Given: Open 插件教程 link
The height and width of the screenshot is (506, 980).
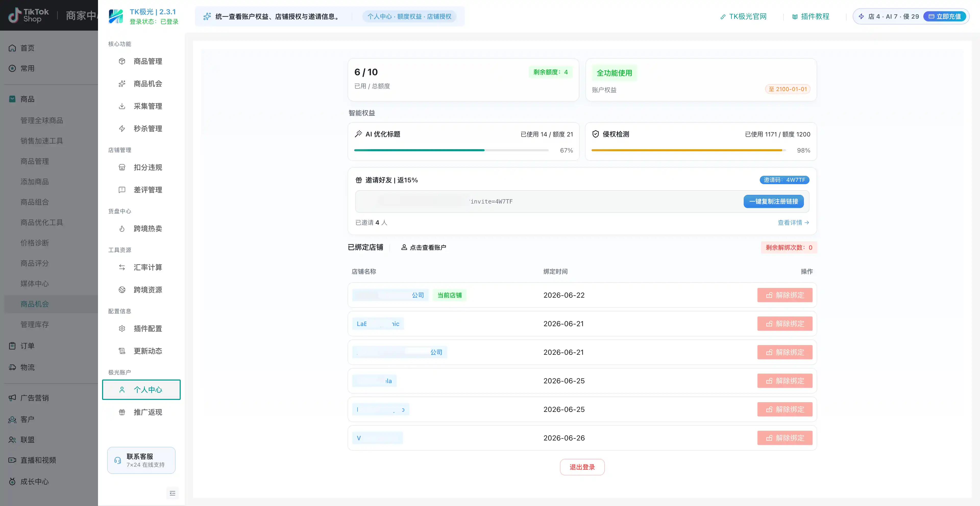Looking at the screenshot, I should click(x=811, y=16).
